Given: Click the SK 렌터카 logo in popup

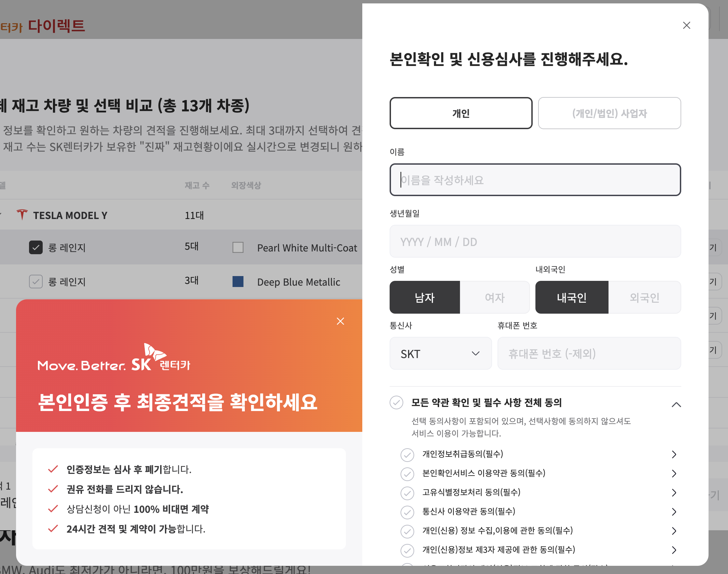Looking at the screenshot, I should coord(160,359).
